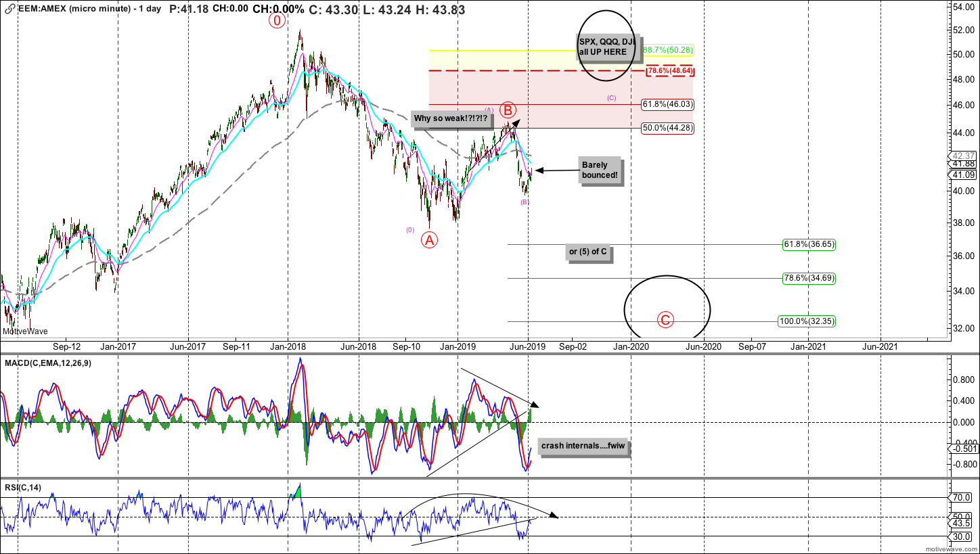This screenshot has width=980, height=554.
Task: Click the 0.800 MACD scale label
Action: point(965,379)
